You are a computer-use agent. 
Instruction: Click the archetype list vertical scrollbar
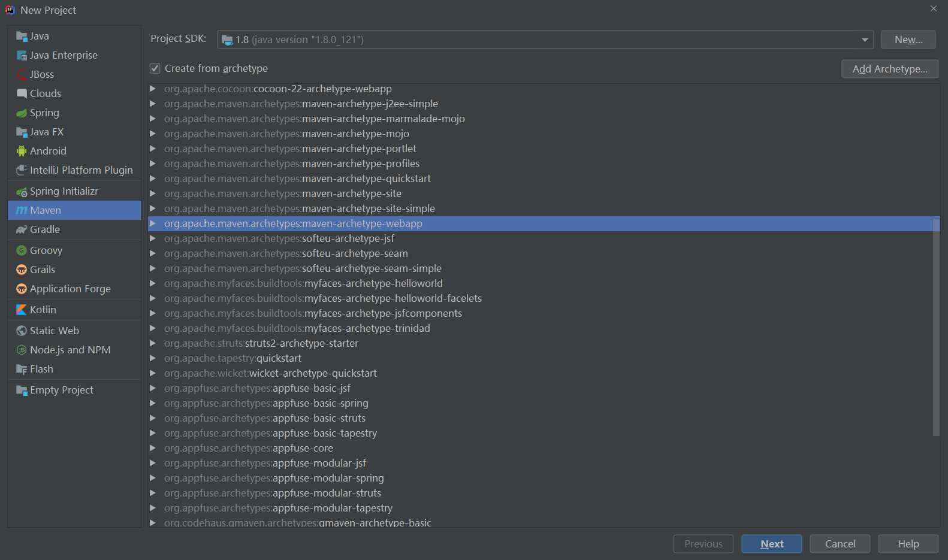[x=936, y=326]
